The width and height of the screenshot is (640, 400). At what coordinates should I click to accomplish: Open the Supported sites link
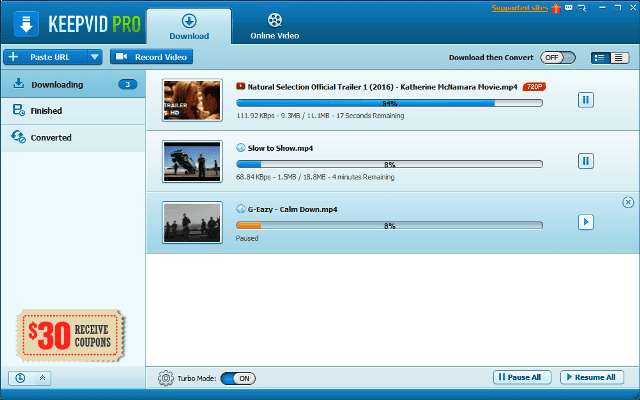520,8
